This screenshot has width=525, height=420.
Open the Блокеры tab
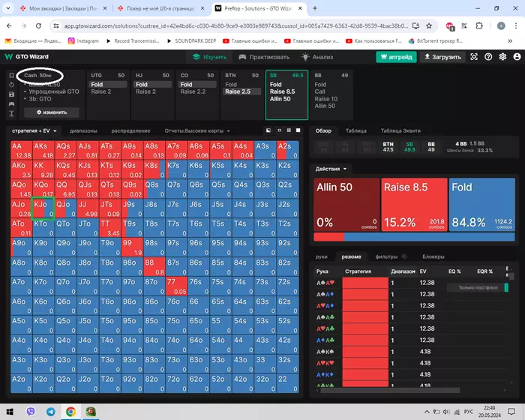point(433,256)
